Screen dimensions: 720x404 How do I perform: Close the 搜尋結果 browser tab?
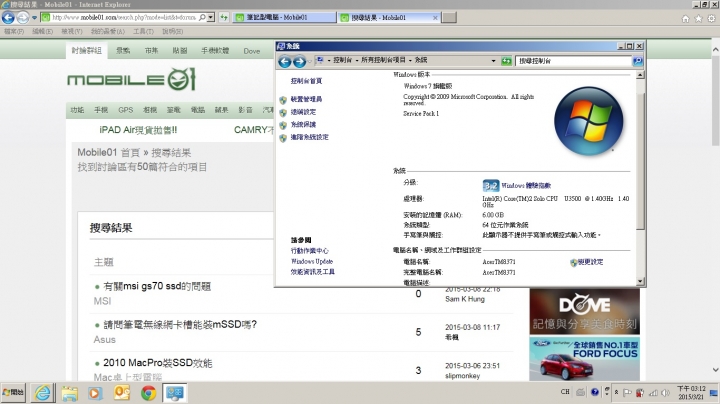[435, 17]
